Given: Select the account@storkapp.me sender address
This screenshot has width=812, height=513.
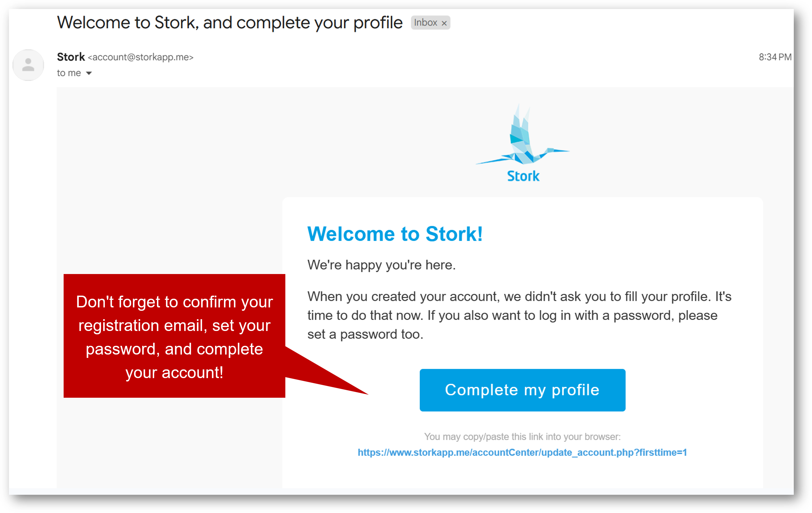Looking at the screenshot, I should click(141, 57).
